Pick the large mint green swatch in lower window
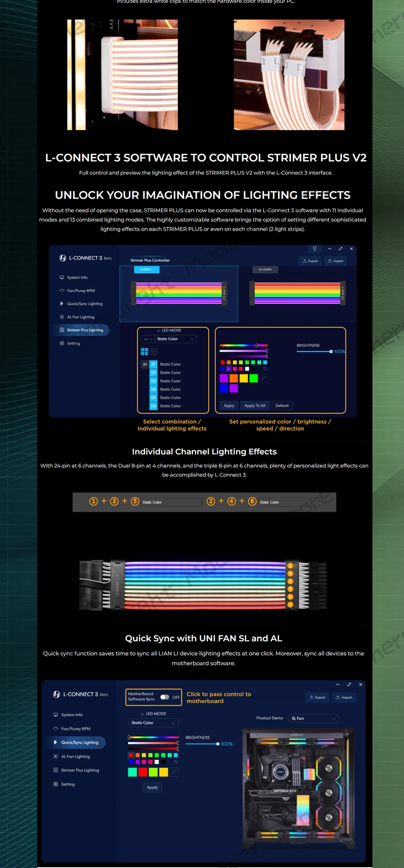This screenshot has width=404, height=868. tap(133, 772)
